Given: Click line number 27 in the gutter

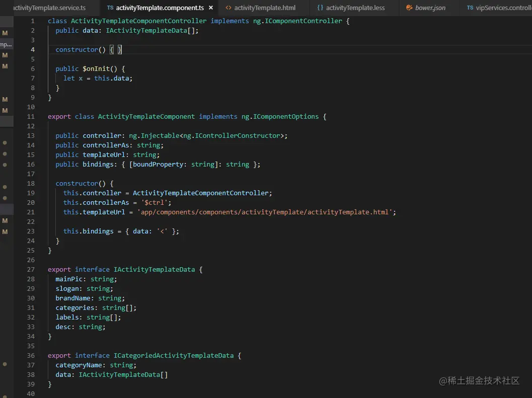Looking at the screenshot, I should click(x=31, y=269).
